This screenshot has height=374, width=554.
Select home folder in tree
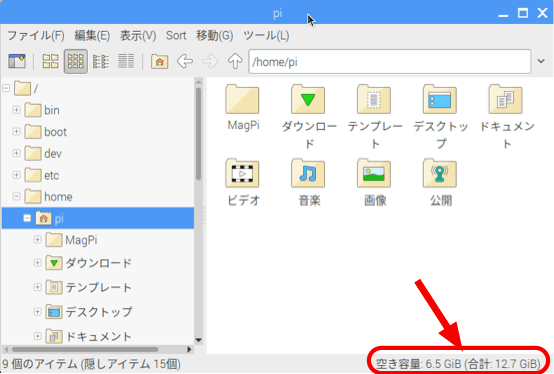coord(48,197)
